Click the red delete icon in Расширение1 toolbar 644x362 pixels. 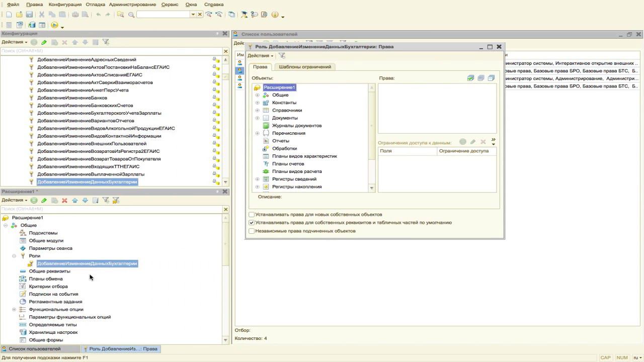click(x=64, y=200)
